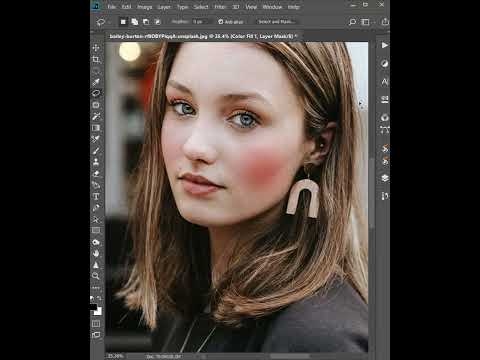Toggle the Anti-alias checkbox
480x360 pixels.
(x=220, y=22)
